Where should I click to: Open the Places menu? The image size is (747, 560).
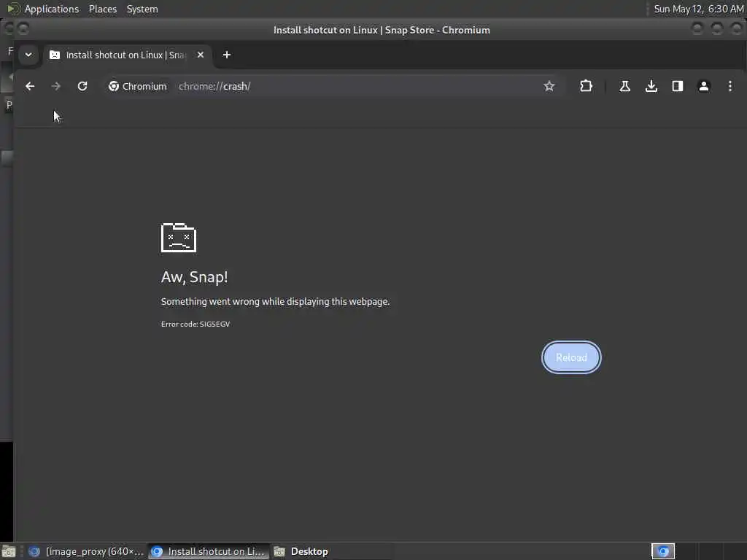pos(103,9)
